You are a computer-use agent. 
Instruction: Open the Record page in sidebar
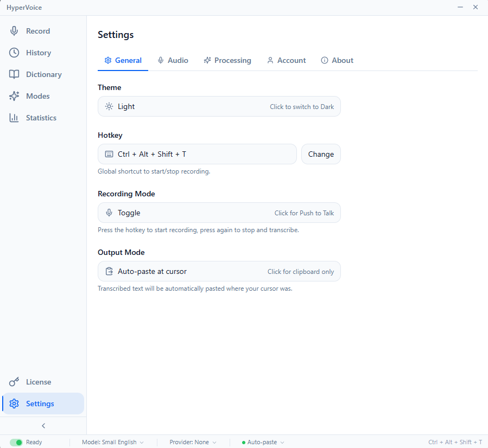(43, 31)
